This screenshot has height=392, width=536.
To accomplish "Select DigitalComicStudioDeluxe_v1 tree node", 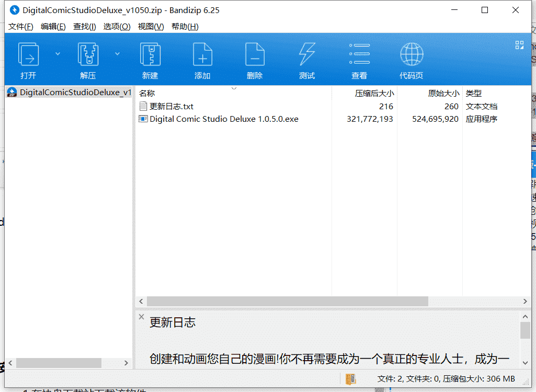I will click(x=69, y=93).
